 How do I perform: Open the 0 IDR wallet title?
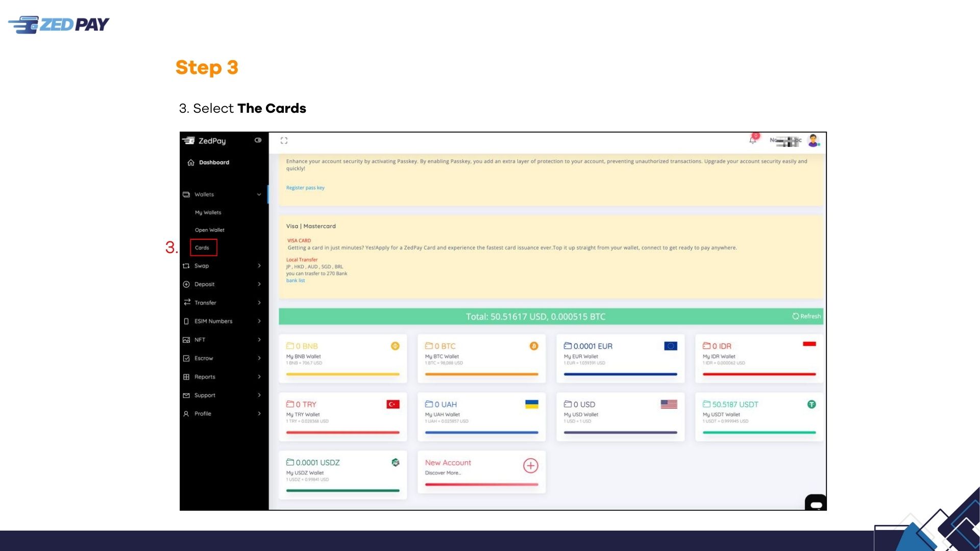717,346
